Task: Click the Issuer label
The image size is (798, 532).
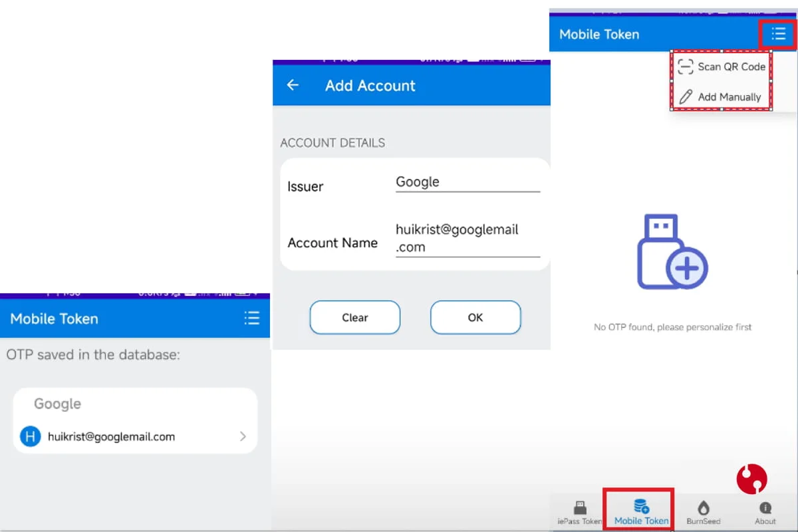Action: (x=305, y=187)
